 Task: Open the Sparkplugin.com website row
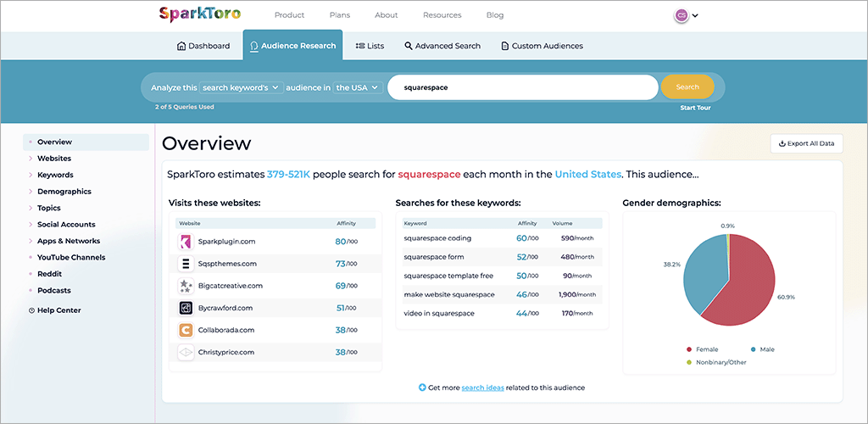[x=275, y=242]
